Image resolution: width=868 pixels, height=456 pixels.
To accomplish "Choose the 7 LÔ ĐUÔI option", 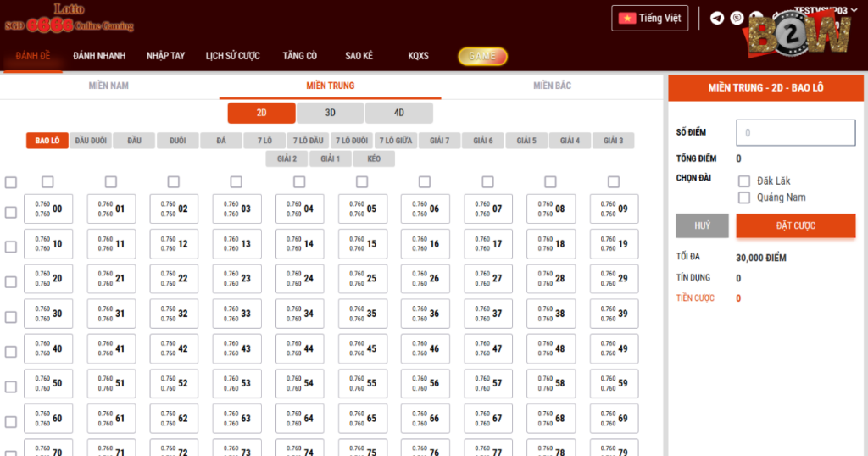I will click(352, 141).
